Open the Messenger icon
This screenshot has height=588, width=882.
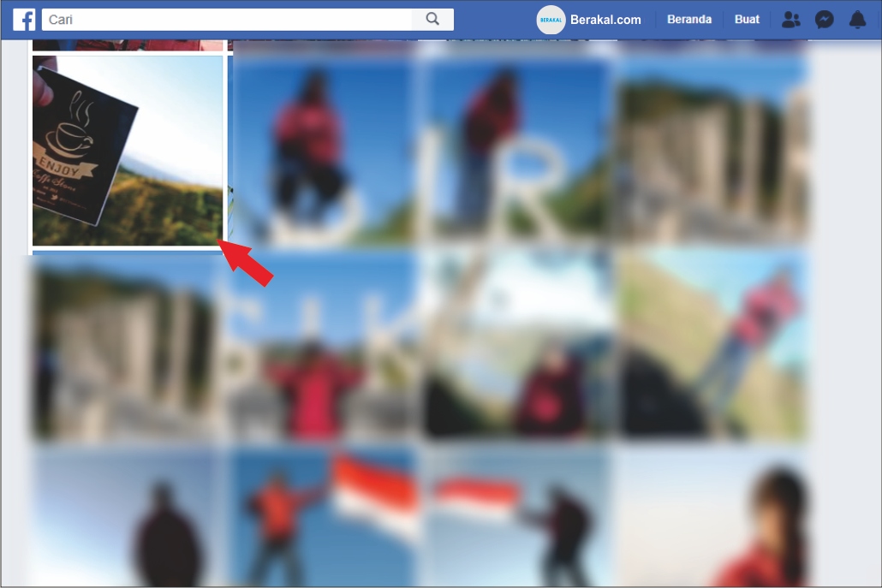coord(824,20)
